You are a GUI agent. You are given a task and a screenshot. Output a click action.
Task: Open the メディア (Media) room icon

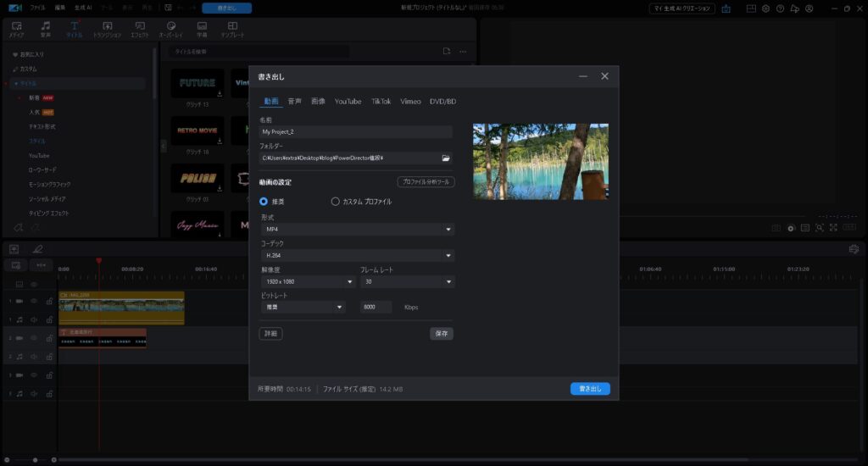point(17,29)
